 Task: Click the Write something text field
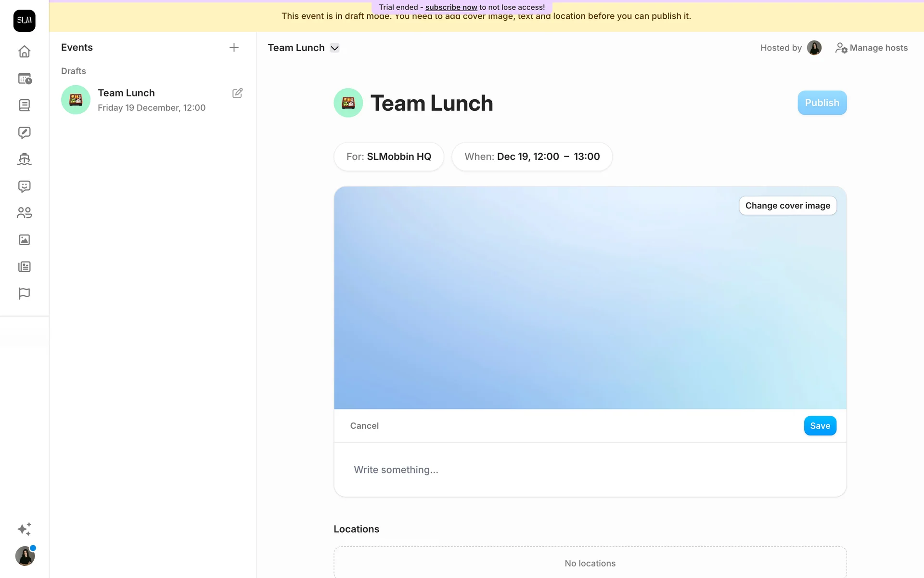click(x=590, y=470)
